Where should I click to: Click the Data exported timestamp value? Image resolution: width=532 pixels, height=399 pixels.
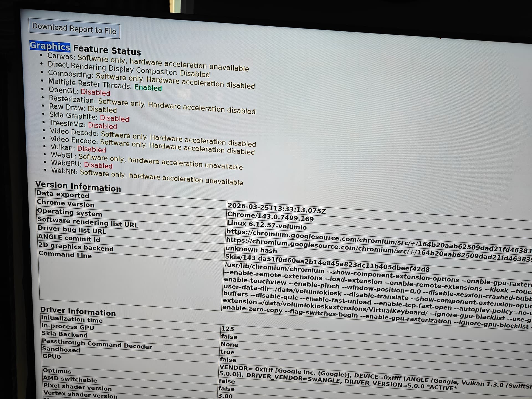(276, 208)
